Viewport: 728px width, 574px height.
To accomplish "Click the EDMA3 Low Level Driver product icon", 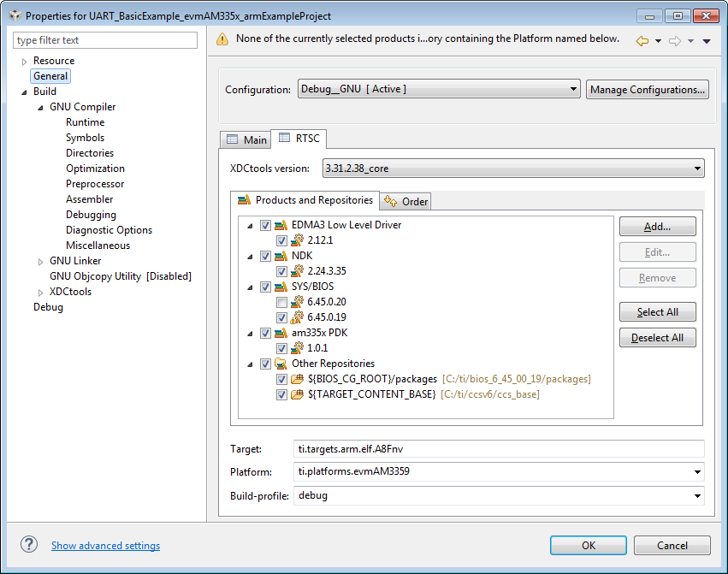I will (281, 225).
